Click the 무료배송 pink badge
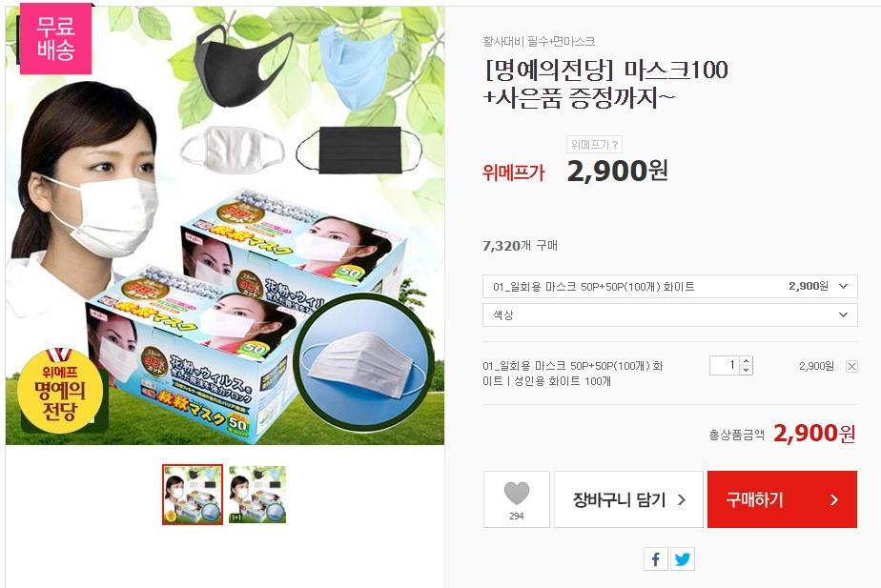The width and height of the screenshot is (881, 588). click(x=55, y=38)
